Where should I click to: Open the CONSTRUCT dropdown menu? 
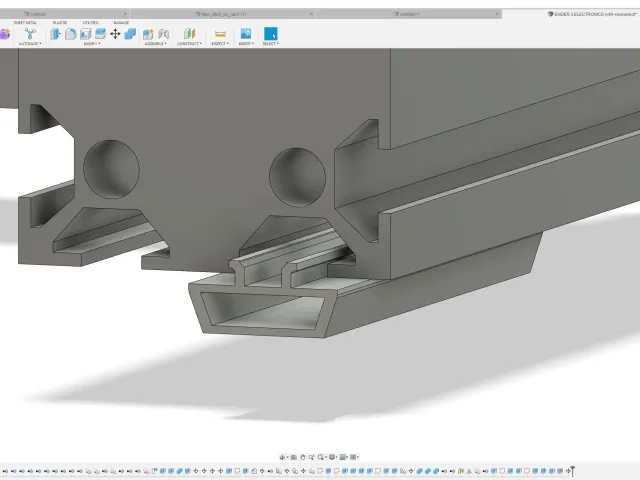189,44
